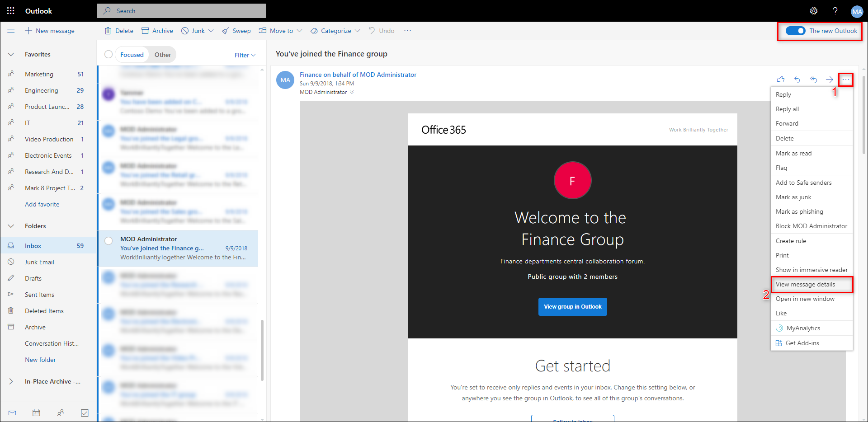Toggle The new Outlook switch
The width and height of the screenshot is (868, 422).
point(795,31)
